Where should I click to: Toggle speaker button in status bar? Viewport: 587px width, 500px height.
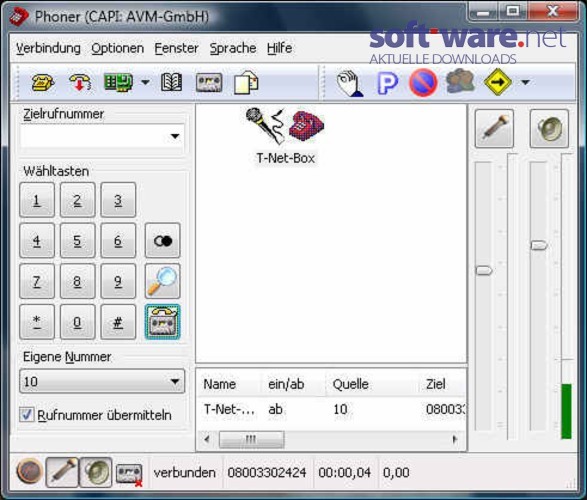[x=96, y=472]
